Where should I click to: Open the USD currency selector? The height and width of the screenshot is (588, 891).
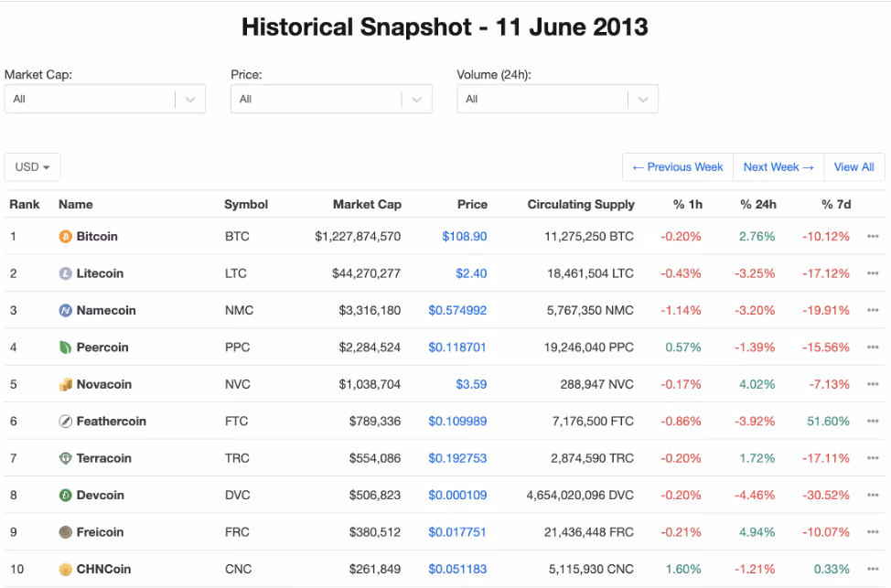coord(32,167)
